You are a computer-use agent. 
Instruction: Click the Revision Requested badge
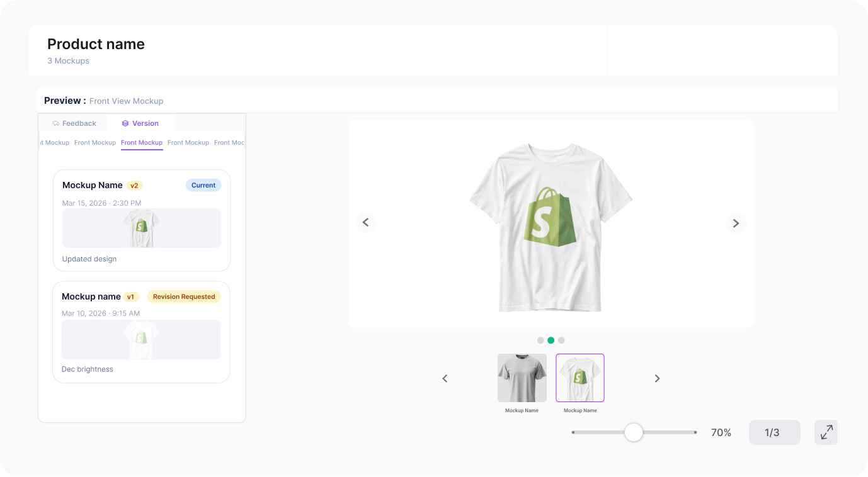(x=184, y=296)
